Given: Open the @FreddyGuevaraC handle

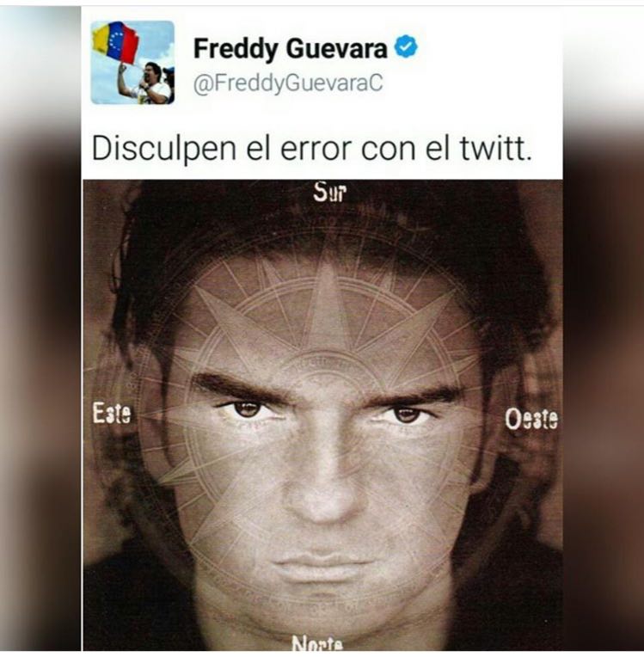Looking at the screenshot, I should (x=287, y=83).
